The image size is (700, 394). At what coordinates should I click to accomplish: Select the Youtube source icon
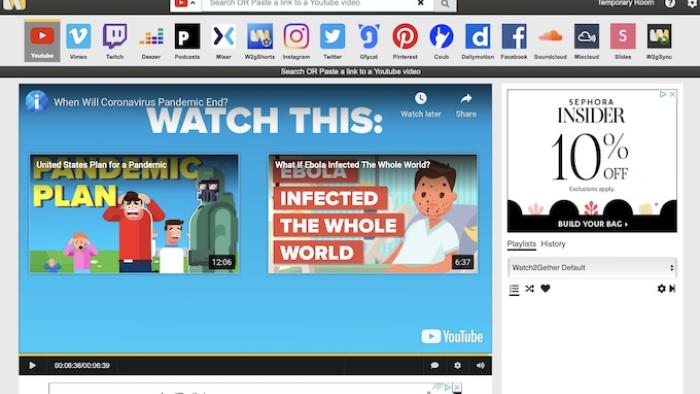click(x=42, y=41)
